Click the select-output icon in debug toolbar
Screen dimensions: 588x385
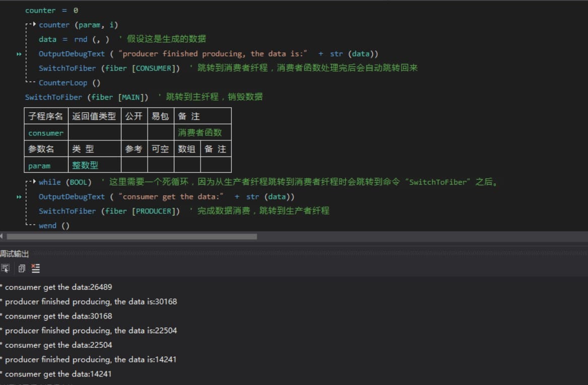5,268
